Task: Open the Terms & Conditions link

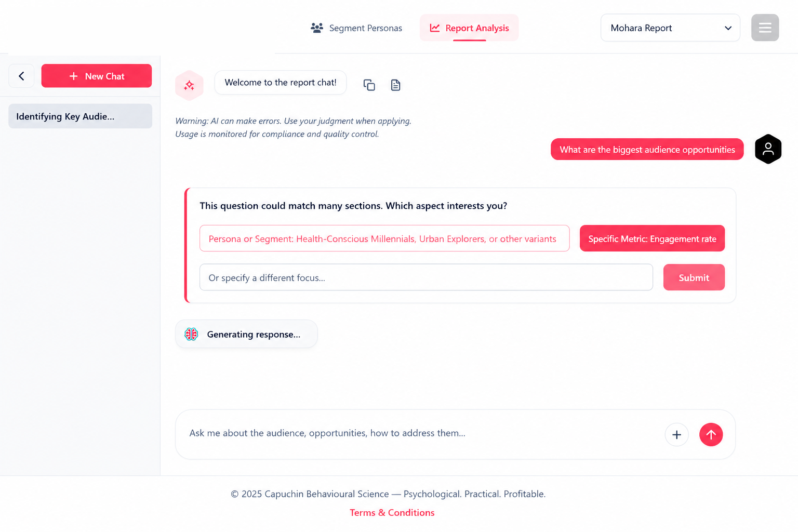Action: coord(392,512)
